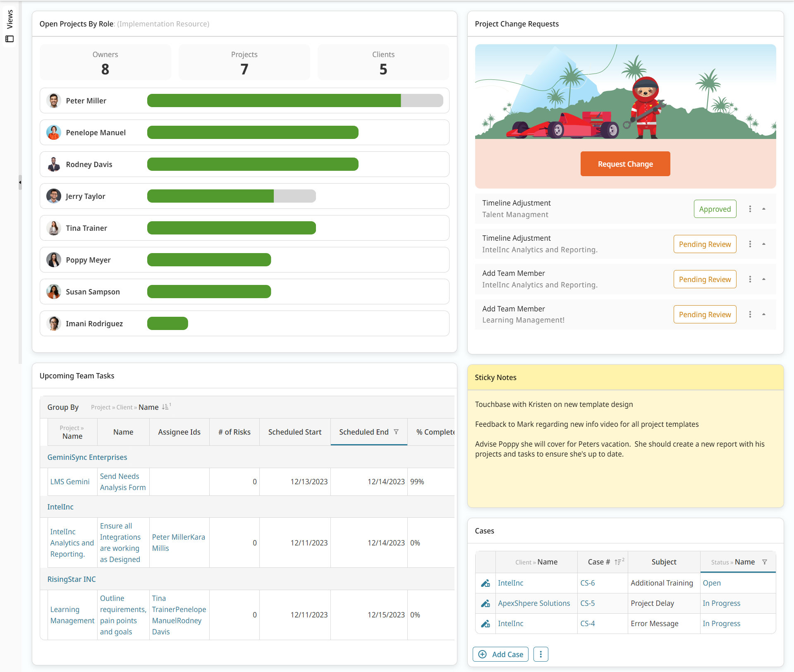Collapse the left side panel arrow

[20, 182]
